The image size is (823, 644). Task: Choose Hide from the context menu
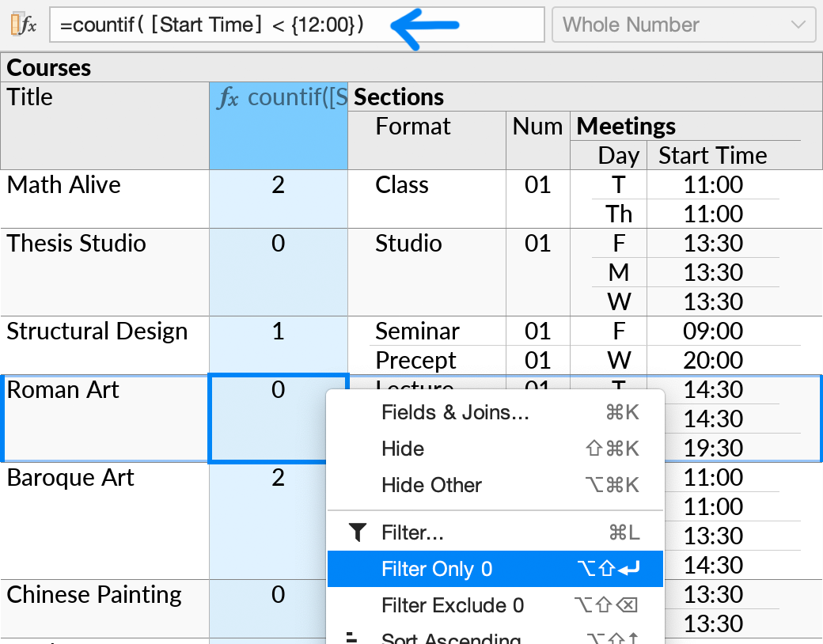(x=402, y=449)
